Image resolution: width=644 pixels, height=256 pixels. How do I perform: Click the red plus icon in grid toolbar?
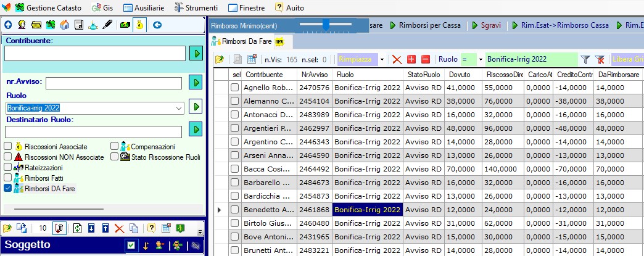(x=411, y=59)
